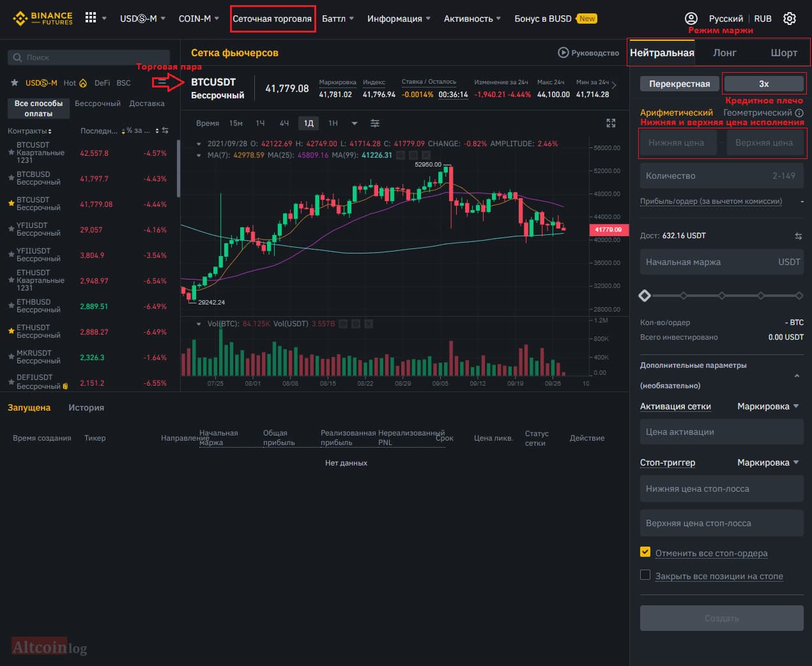Viewport: 812px width, 666px height.
Task: Click the Поиск search field
Action: tap(89, 57)
